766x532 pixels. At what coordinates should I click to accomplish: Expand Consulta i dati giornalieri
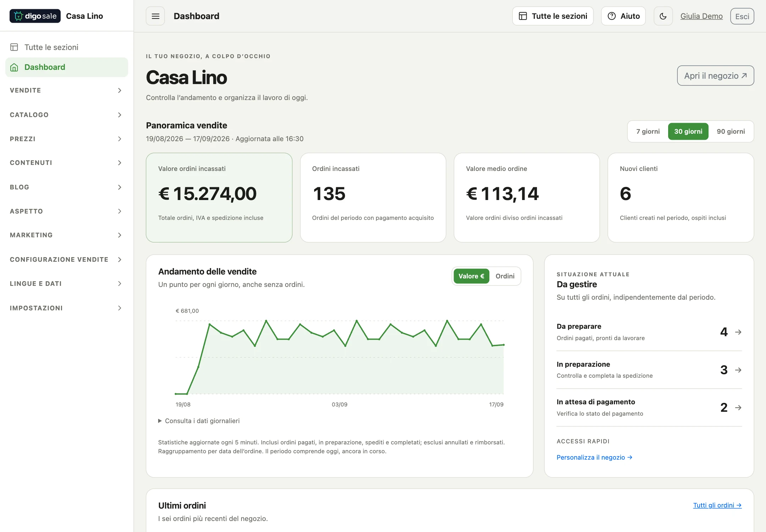[199, 421]
